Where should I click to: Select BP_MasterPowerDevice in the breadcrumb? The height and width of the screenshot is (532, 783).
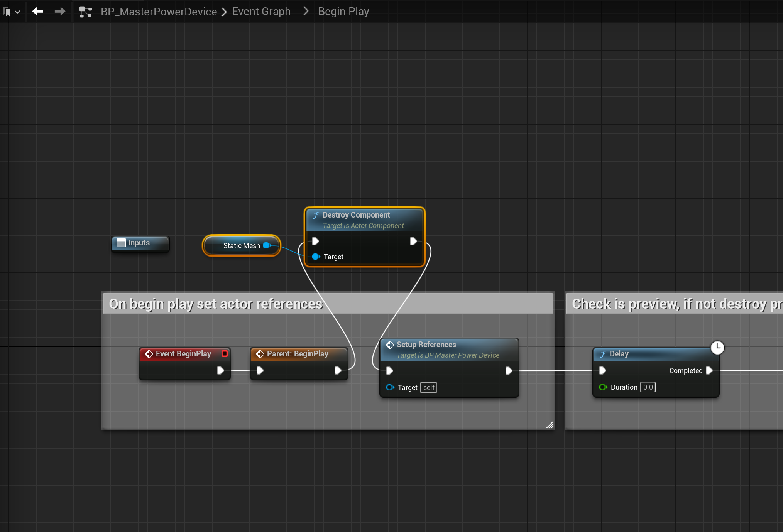(x=159, y=12)
